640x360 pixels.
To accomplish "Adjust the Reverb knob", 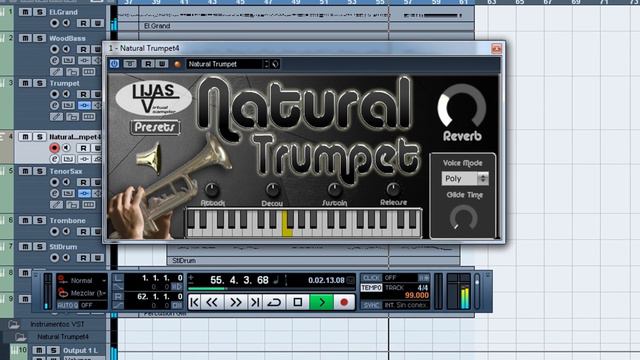I will tap(462, 106).
